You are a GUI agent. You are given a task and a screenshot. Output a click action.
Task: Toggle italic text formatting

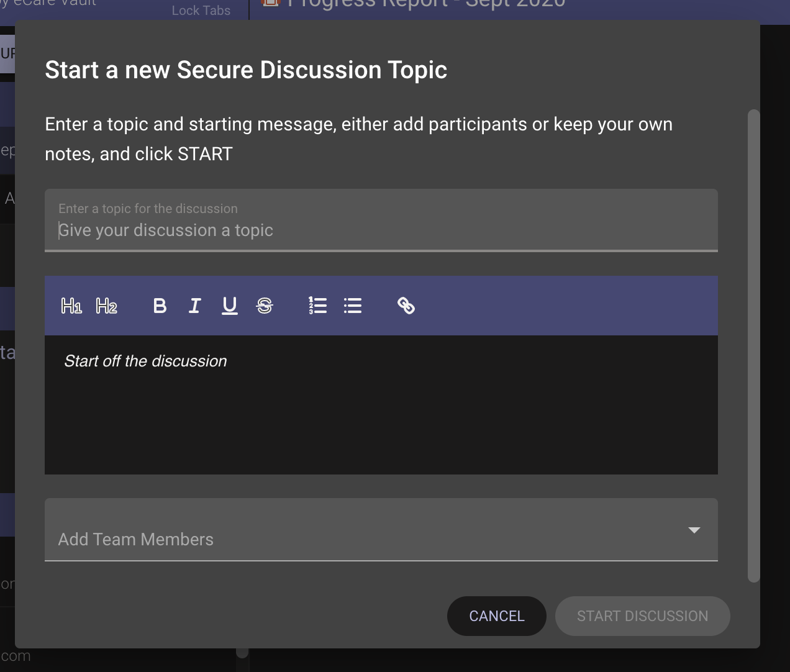[x=194, y=306]
